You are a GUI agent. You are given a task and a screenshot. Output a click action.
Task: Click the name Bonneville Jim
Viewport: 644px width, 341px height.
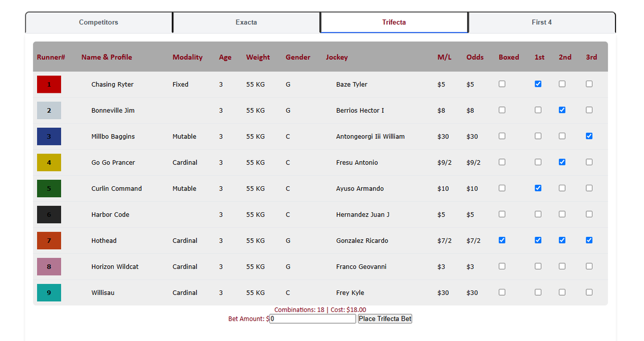click(113, 111)
